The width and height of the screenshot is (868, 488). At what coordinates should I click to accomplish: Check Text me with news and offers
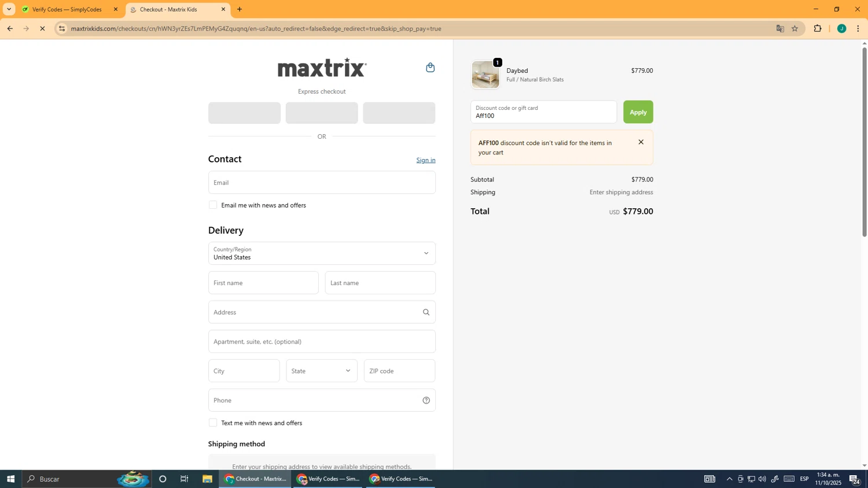[213, 423]
